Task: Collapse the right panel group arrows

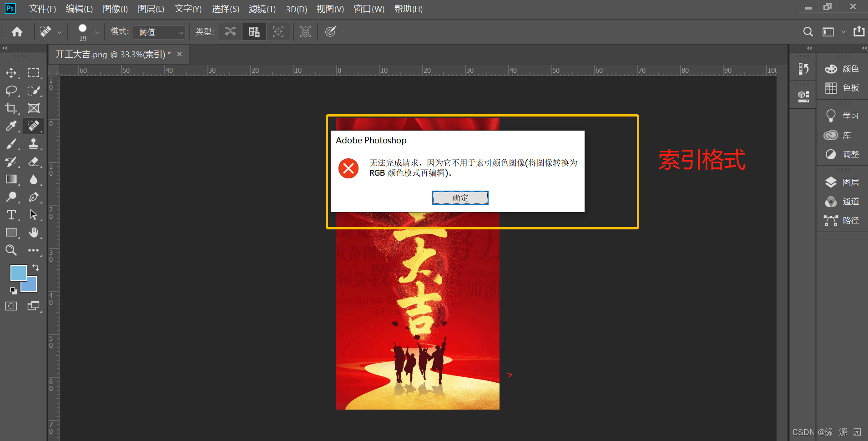Action: pyautogui.click(x=864, y=48)
